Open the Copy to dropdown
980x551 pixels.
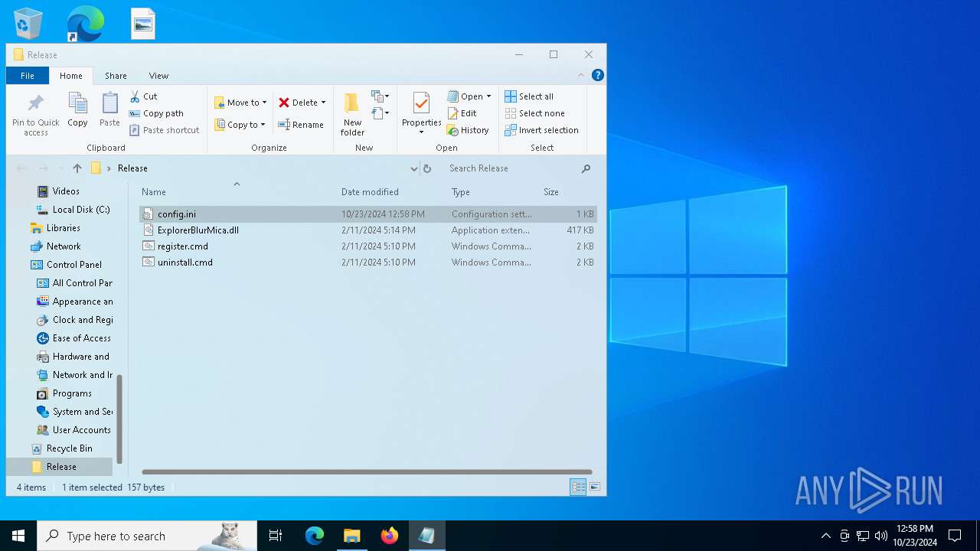[239, 125]
